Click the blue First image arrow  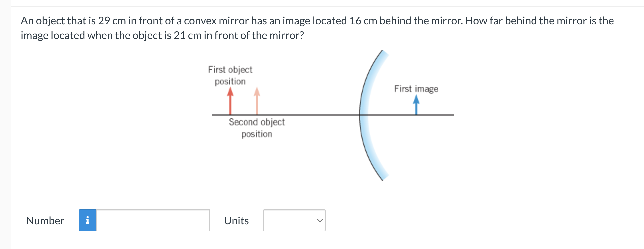point(416,105)
